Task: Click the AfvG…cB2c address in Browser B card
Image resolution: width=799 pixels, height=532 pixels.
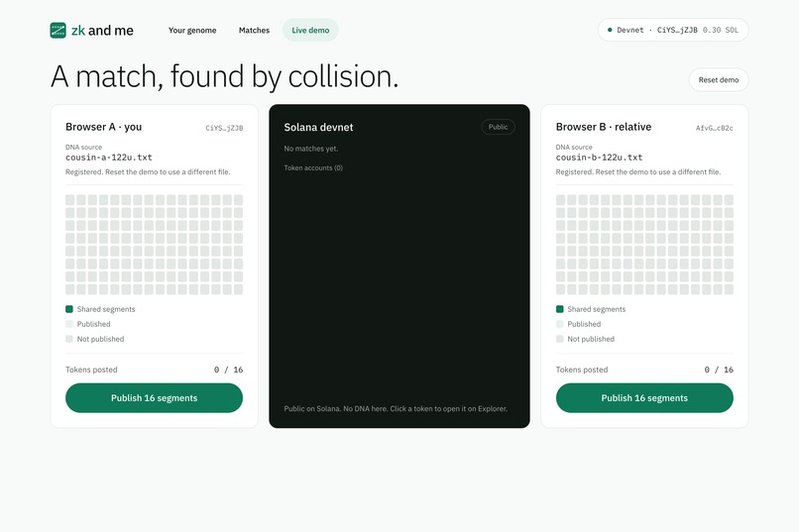Action: 715,128
